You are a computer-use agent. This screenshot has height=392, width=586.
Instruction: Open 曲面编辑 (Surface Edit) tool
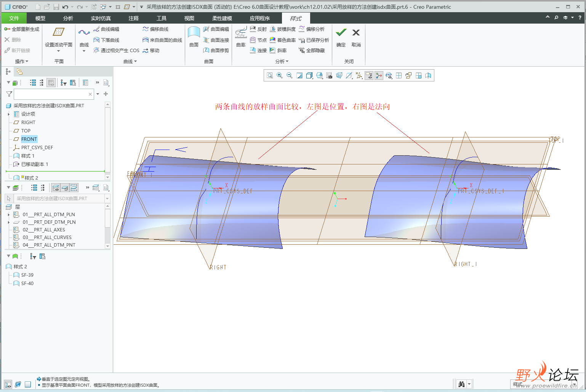(x=216, y=29)
